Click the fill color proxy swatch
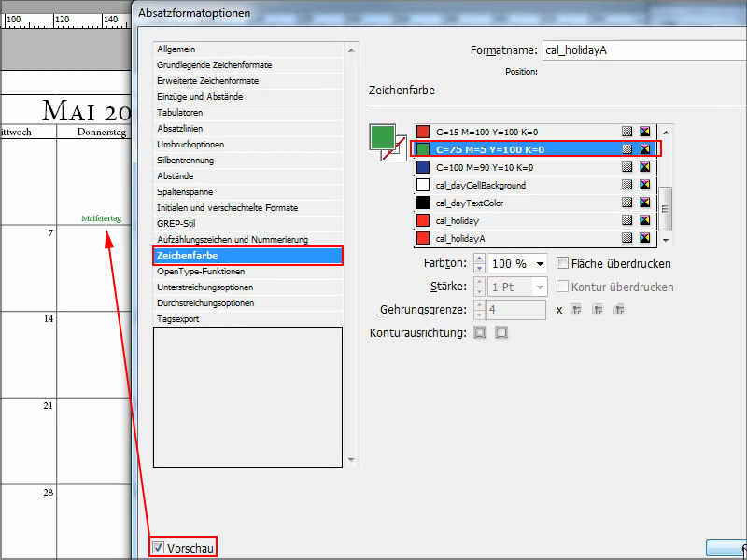Screen dimensions: 747x560 pos(382,137)
